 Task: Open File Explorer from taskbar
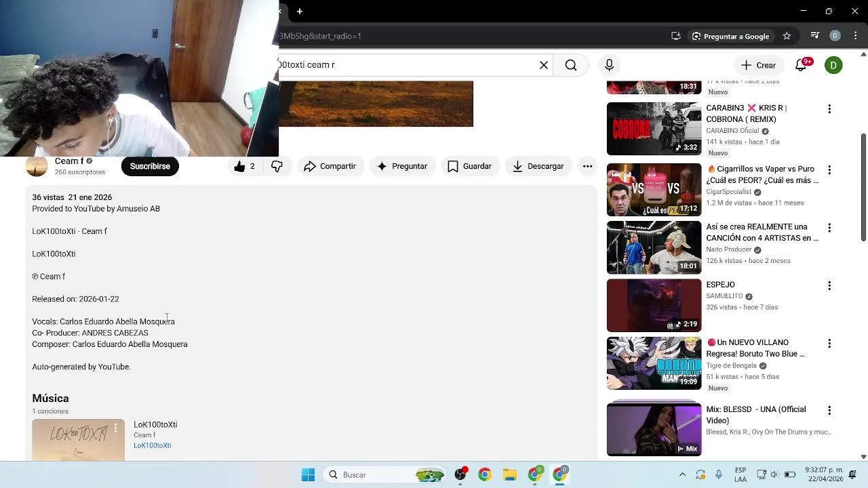pyautogui.click(x=509, y=475)
